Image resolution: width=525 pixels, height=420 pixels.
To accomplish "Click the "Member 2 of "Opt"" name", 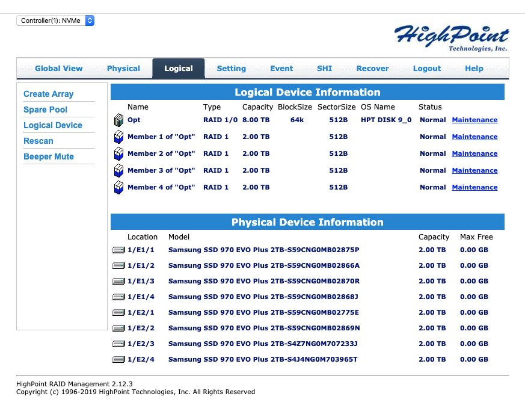I will 161,153.
